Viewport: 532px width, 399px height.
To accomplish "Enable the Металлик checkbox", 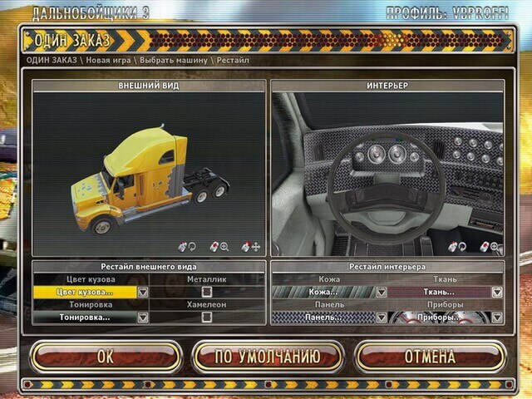I will click(207, 292).
